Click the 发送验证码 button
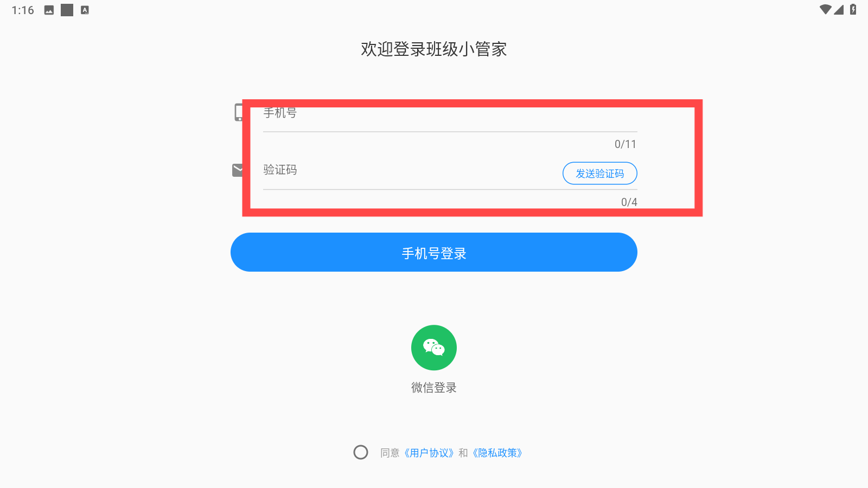868x488 pixels. [600, 174]
